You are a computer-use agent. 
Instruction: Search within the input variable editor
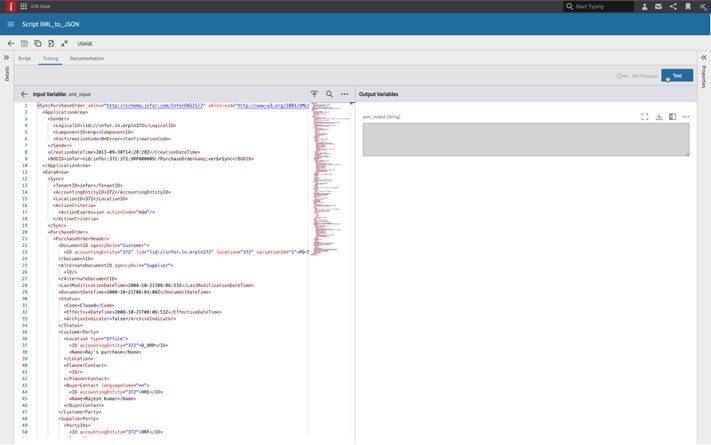point(329,94)
